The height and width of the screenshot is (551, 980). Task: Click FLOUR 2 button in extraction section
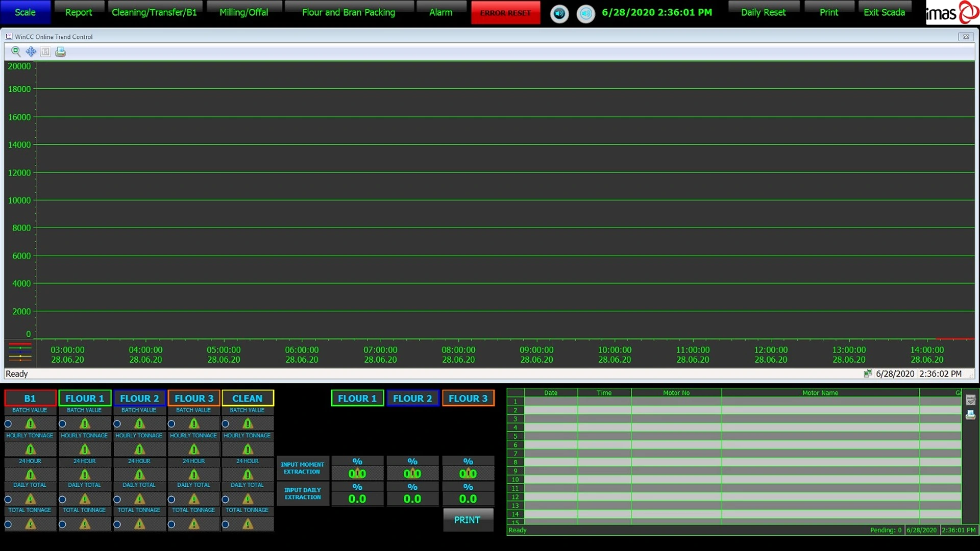tap(412, 398)
